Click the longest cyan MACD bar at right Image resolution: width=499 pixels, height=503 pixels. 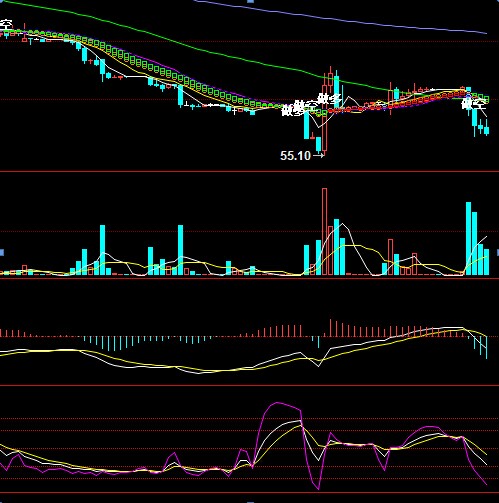[x=487, y=348]
